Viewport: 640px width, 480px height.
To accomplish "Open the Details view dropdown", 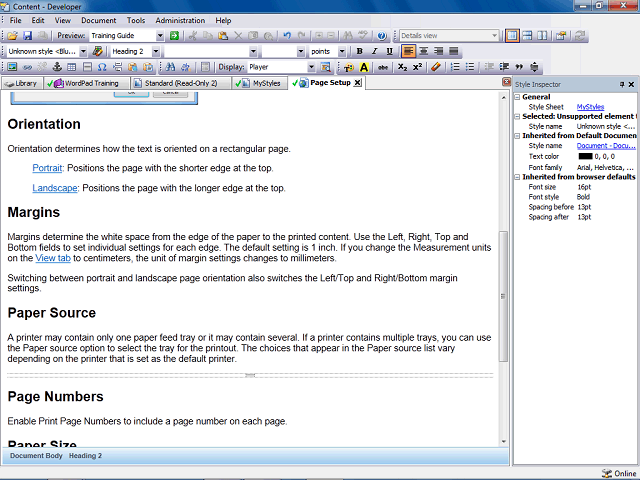I will pos(494,36).
